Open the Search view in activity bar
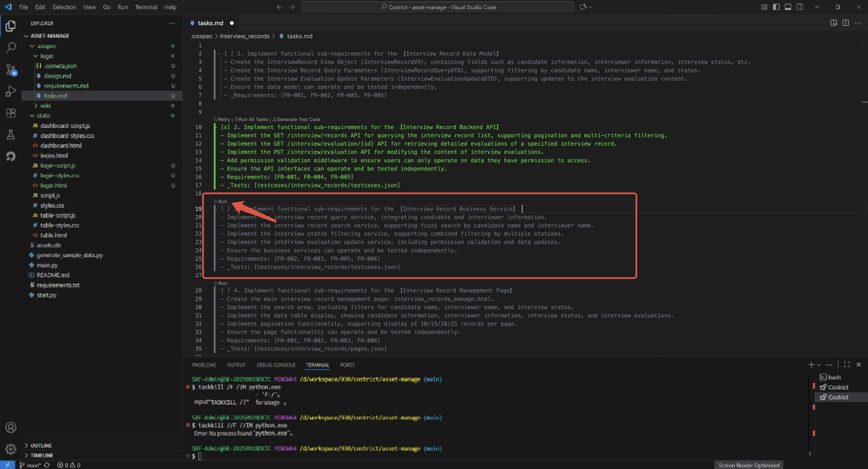Image resolution: width=868 pixels, height=469 pixels. pos(11,47)
